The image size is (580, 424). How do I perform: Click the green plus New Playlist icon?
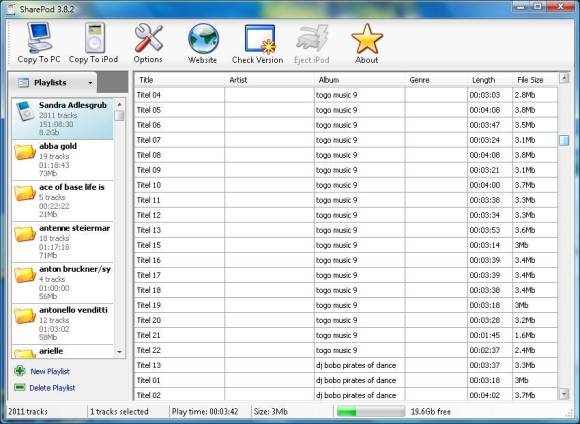click(20, 371)
